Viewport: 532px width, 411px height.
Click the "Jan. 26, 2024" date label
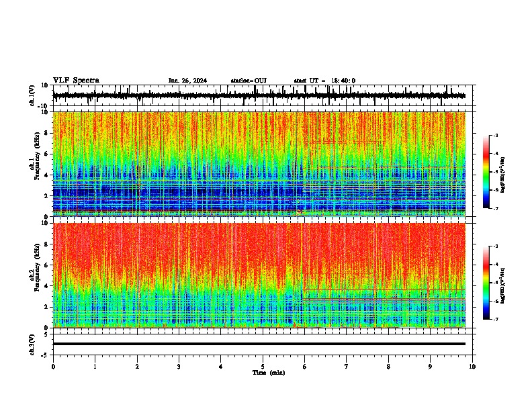(x=187, y=81)
